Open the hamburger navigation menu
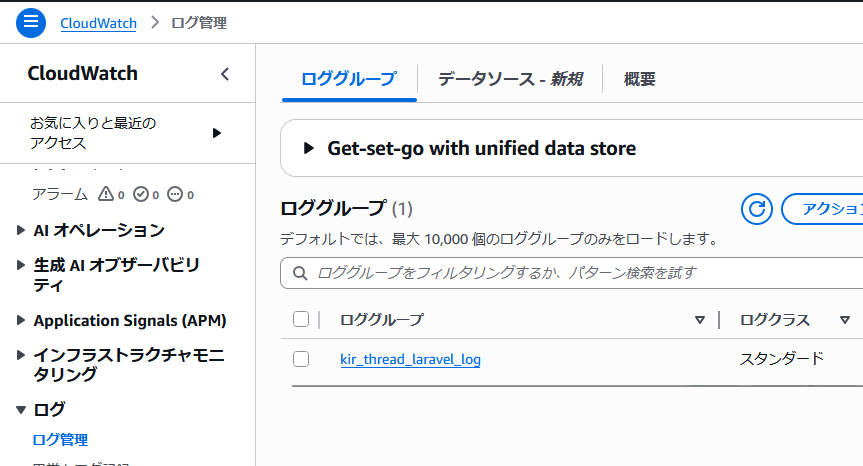863x466 pixels. [31, 22]
